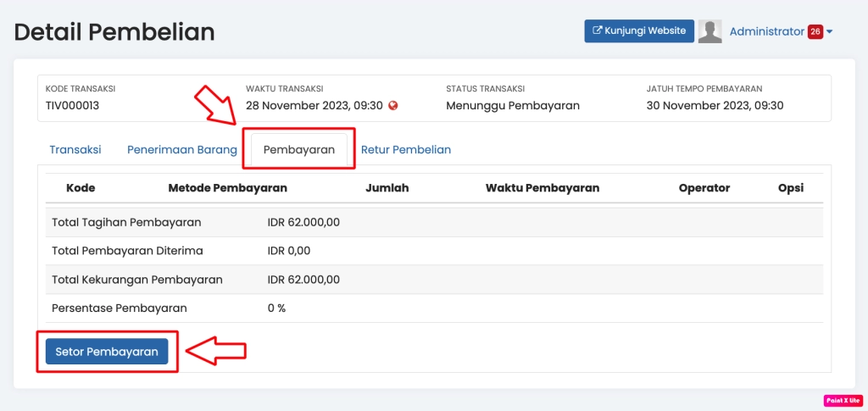Screen dimensions: 868x411
Task: Open the red 26 notifications badge
Action: tap(815, 31)
